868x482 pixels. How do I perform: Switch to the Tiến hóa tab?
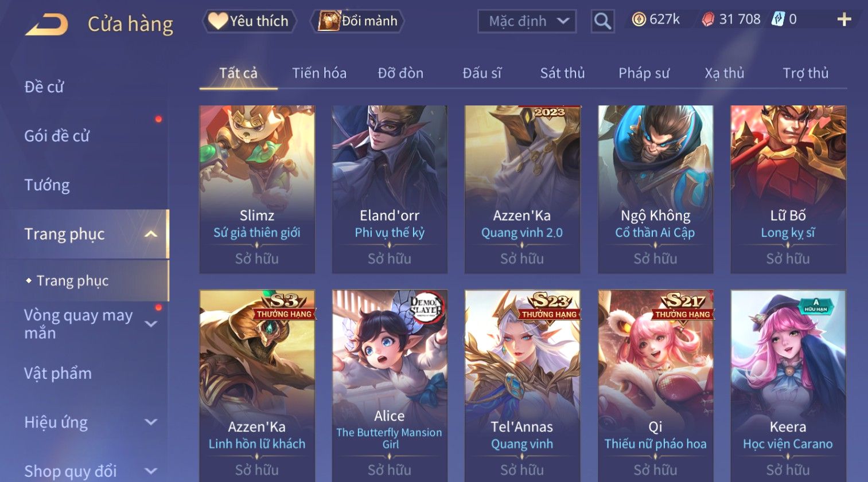click(320, 73)
